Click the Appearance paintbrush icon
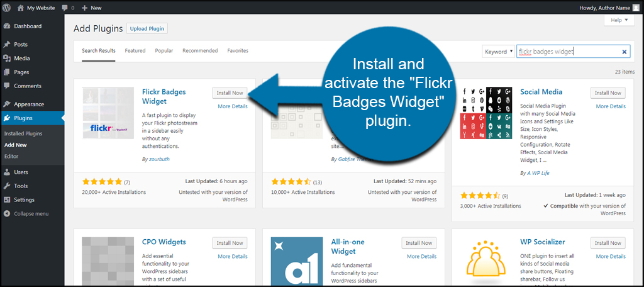The height and width of the screenshot is (287, 644). click(x=6, y=104)
